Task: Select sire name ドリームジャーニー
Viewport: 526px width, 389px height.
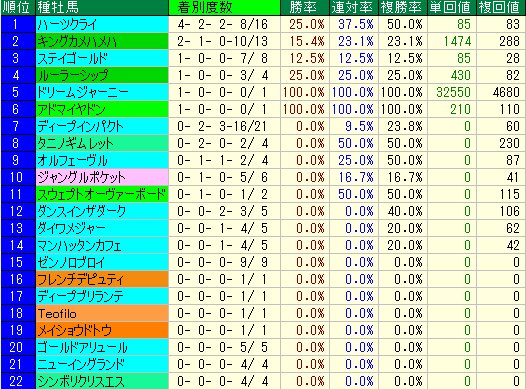Action: (83, 93)
